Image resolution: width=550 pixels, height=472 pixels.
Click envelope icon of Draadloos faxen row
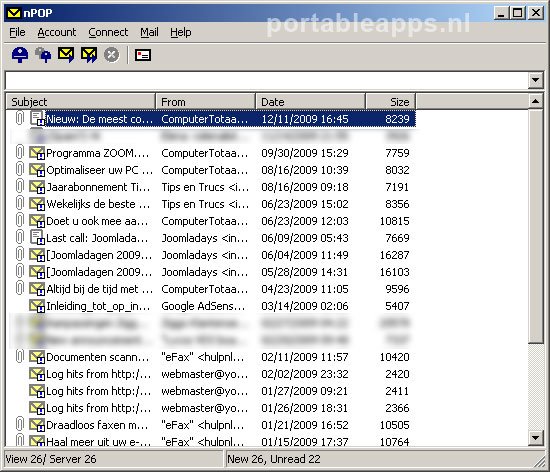[x=37, y=425]
